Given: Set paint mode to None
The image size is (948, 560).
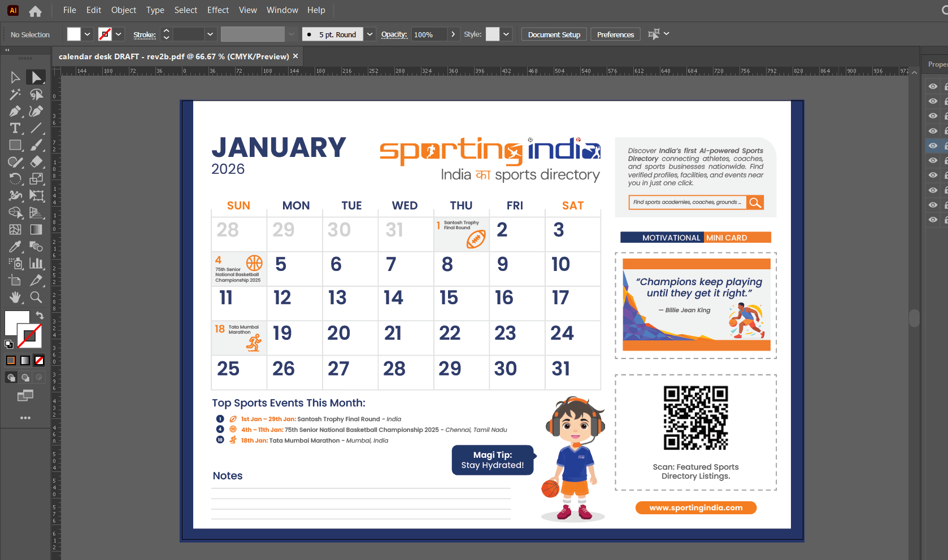Looking at the screenshot, I should (x=39, y=360).
